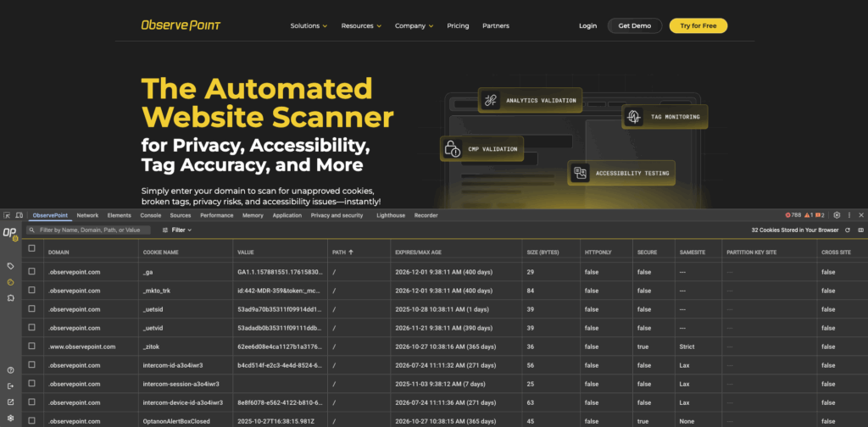Open the Solutions dropdown menu
The width and height of the screenshot is (868, 427).
(309, 26)
